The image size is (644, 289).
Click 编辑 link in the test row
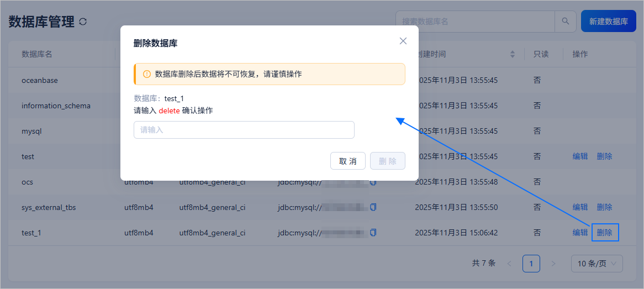(580, 156)
